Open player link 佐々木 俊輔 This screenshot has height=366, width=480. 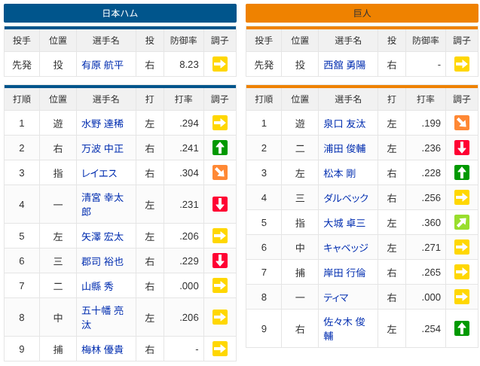point(344,329)
